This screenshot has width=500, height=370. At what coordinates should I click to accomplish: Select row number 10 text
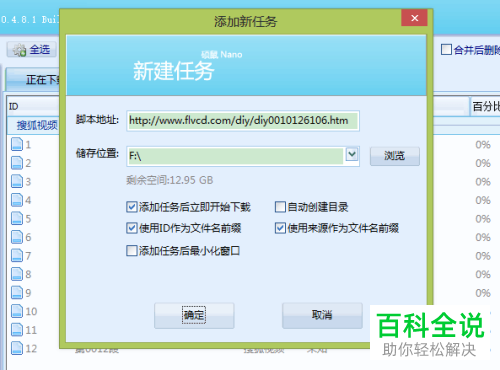coord(31,311)
